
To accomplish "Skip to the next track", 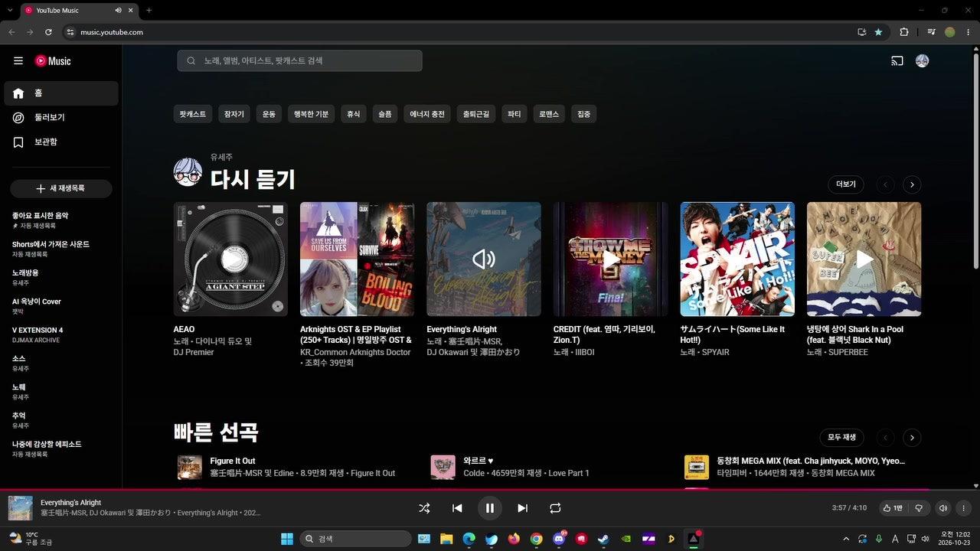I will 522,508.
